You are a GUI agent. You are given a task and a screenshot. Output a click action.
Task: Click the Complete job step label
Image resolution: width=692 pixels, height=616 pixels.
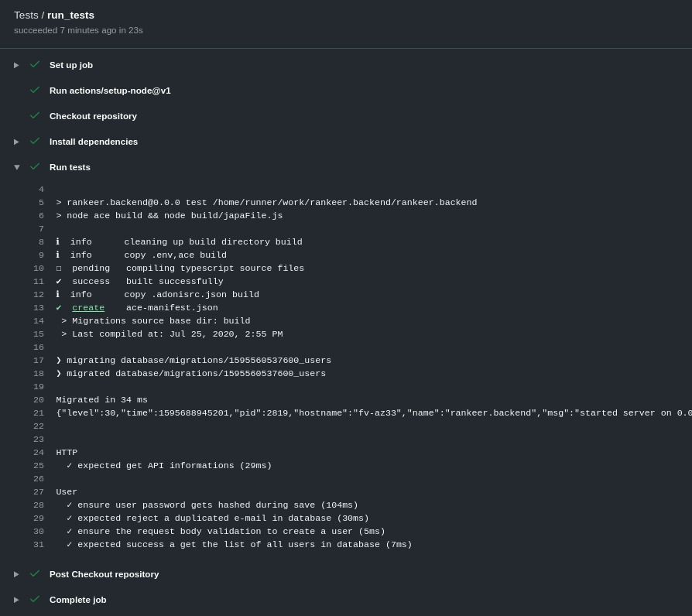point(77,600)
